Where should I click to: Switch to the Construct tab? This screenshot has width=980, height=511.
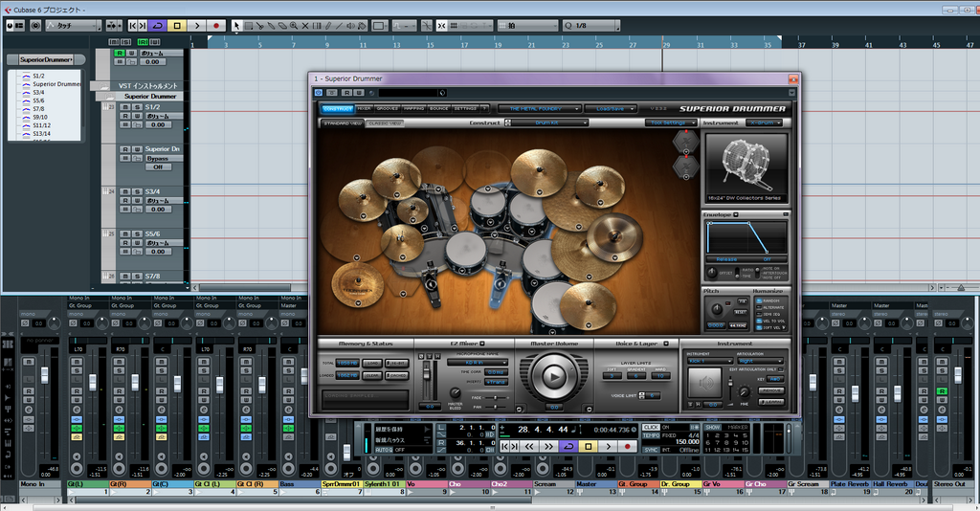click(x=338, y=109)
